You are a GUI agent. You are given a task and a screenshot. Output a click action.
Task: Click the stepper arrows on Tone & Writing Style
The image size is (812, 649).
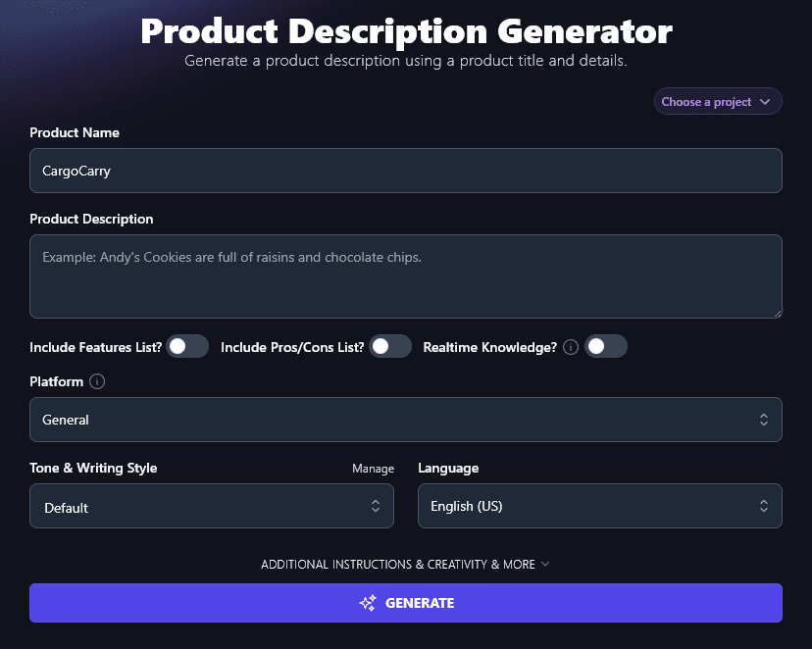coord(375,506)
